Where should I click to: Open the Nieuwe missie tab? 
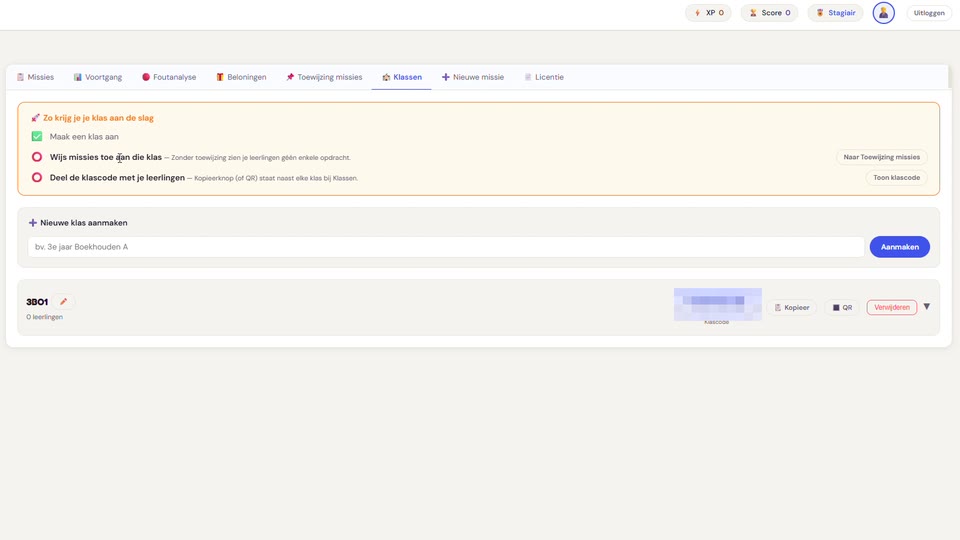pyautogui.click(x=473, y=77)
